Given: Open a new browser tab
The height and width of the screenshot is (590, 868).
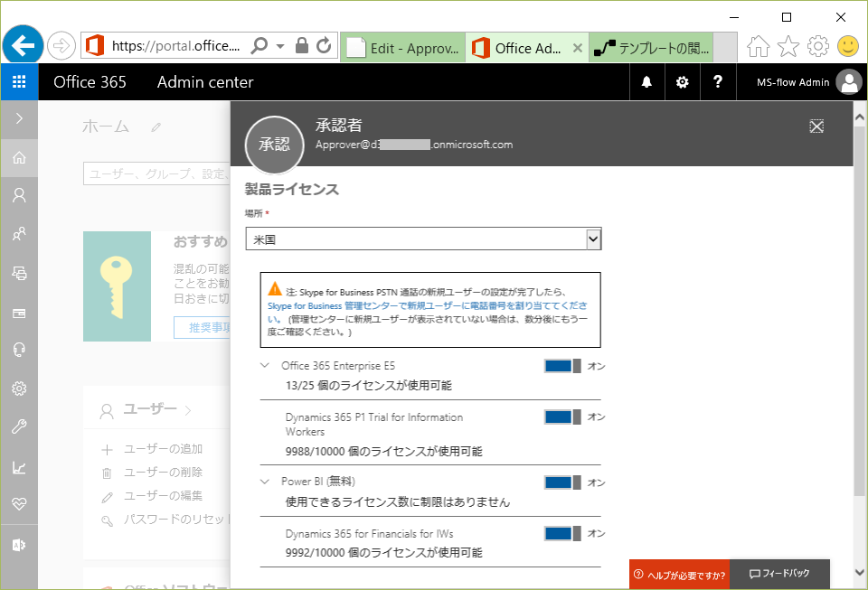Looking at the screenshot, I should click(725, 48).
